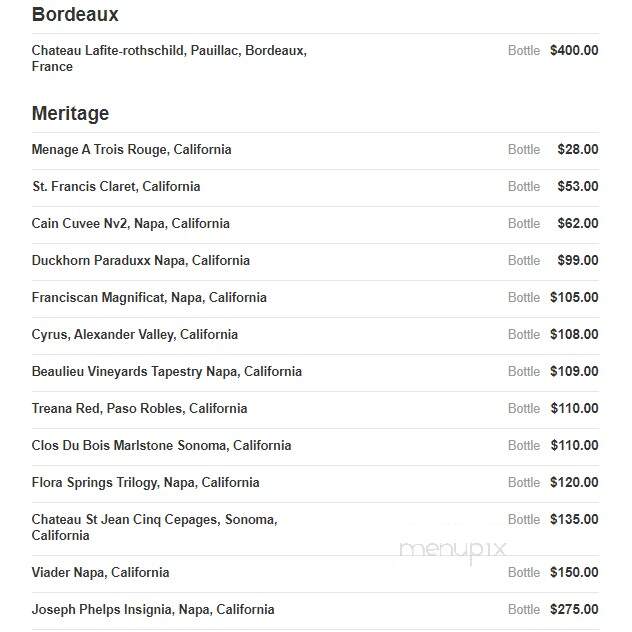Click Clos Du Bois Marlstone Sonoma
Image resolution: width=632 pixels, height=632 pixels.
[x=161, y=446]
